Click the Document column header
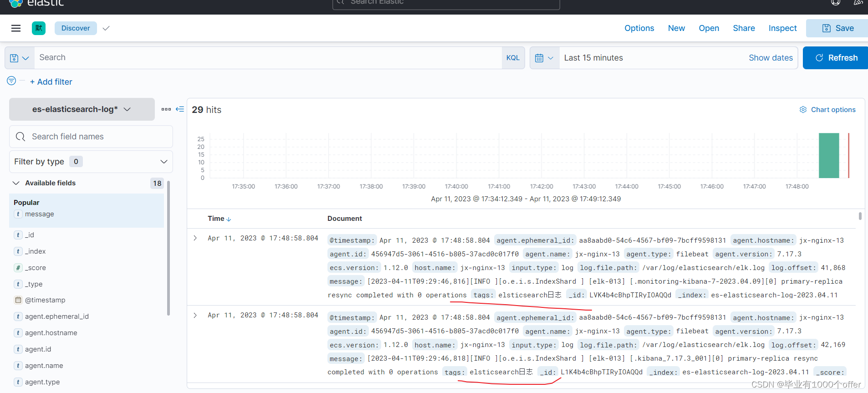 345,219
